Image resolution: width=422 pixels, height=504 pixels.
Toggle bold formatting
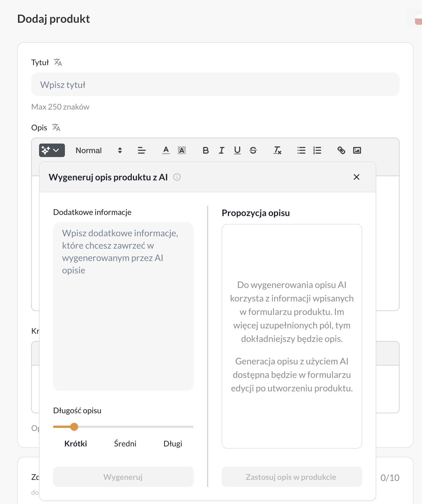pyautogui.click(x=206, y=150)
